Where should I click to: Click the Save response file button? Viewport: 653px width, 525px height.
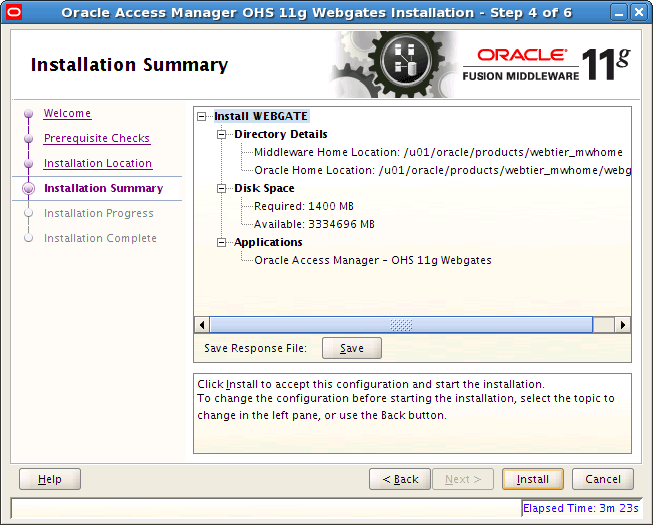(352, 348)
